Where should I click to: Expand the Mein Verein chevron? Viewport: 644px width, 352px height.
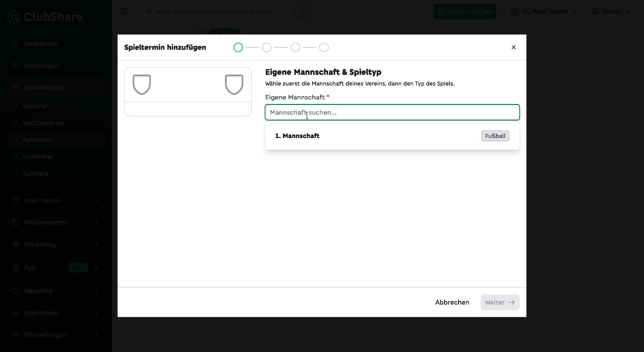tap(96, 201)
